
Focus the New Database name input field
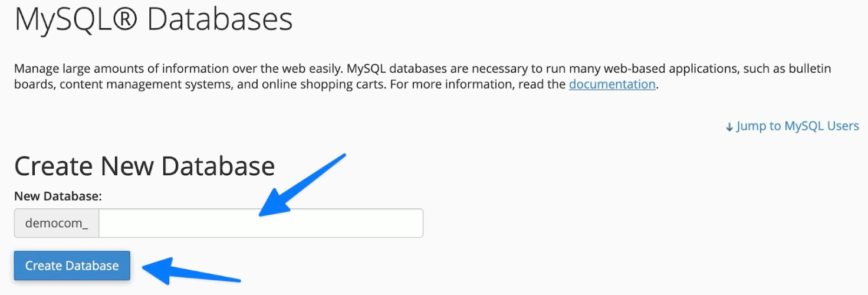pyautogui.click(x=261, y=223)
